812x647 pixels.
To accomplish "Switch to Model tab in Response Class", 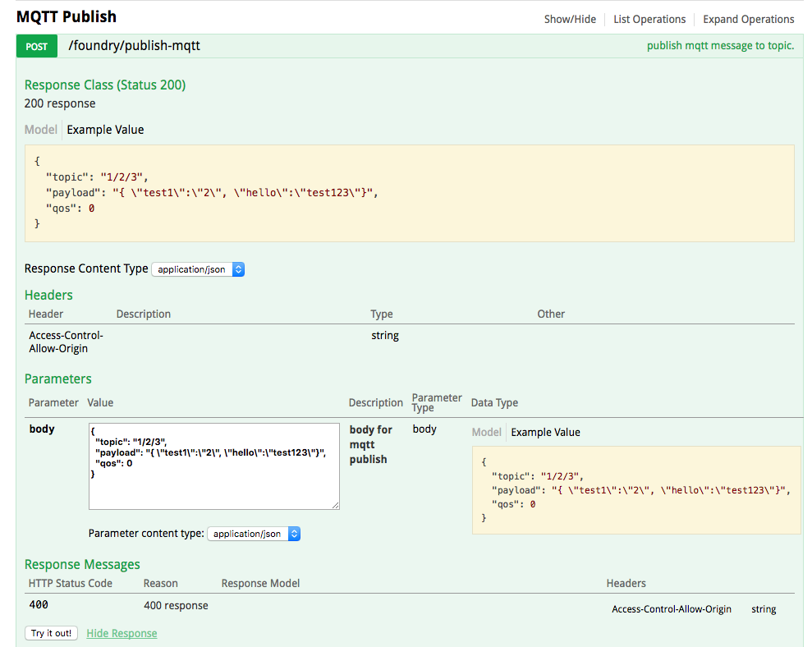I will [x=41, y=130].
